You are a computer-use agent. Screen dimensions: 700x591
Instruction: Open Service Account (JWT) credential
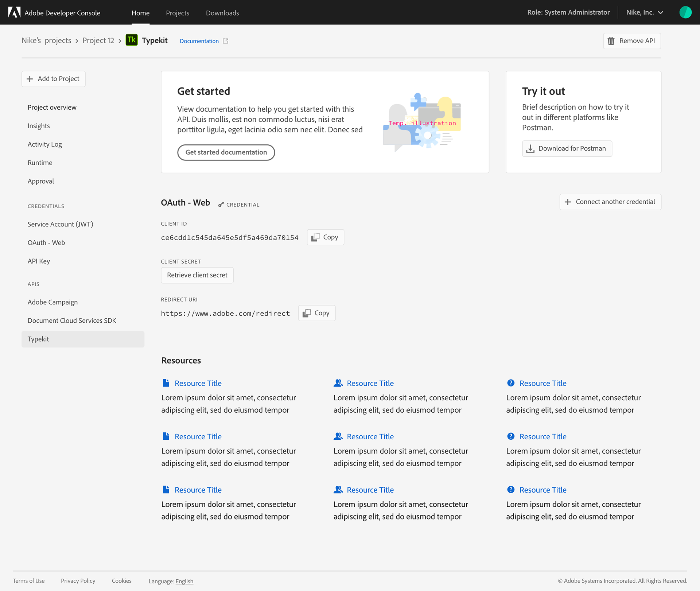60,224
